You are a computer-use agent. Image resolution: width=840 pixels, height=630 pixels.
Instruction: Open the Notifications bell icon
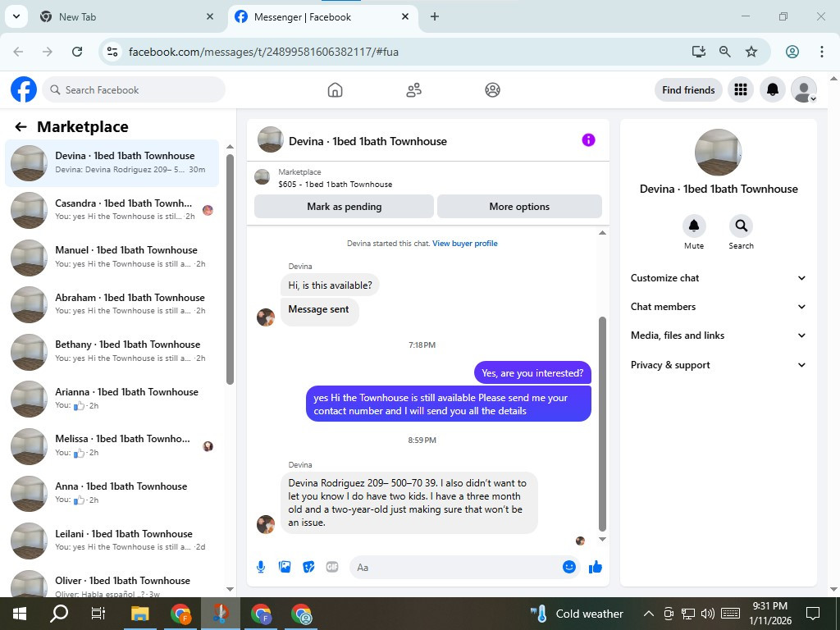pos(772,89)
